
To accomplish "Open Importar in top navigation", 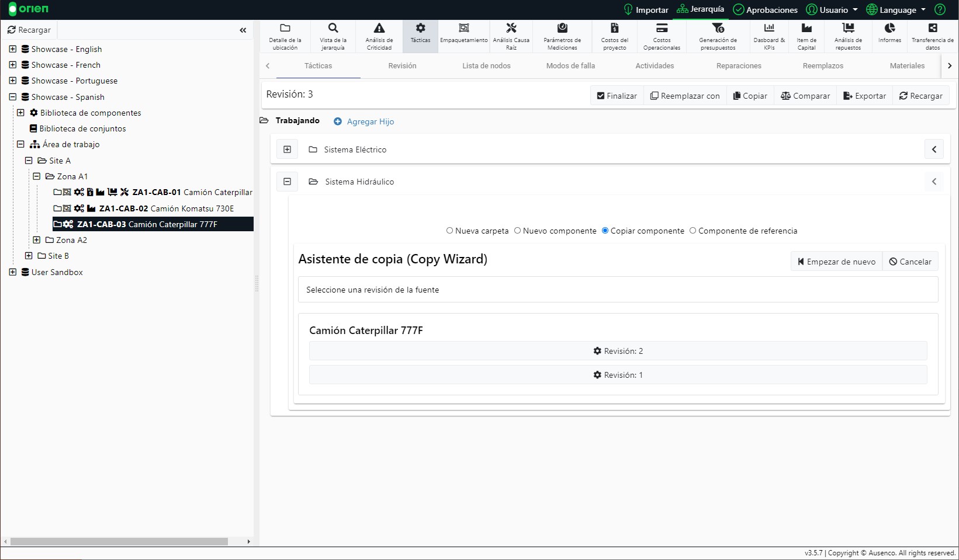I will click(646, 10).
